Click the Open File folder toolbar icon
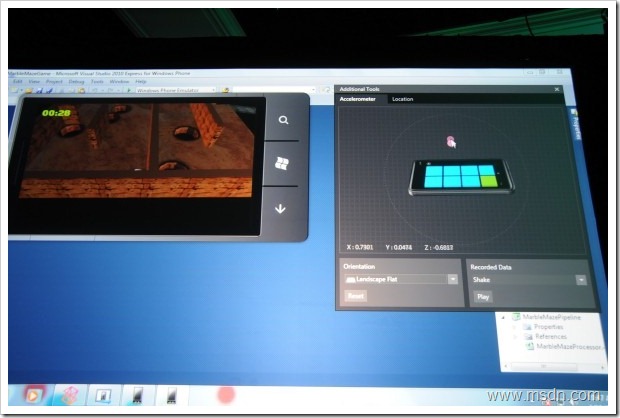Viewport: 620px width, 418px height. coord(28,90)
